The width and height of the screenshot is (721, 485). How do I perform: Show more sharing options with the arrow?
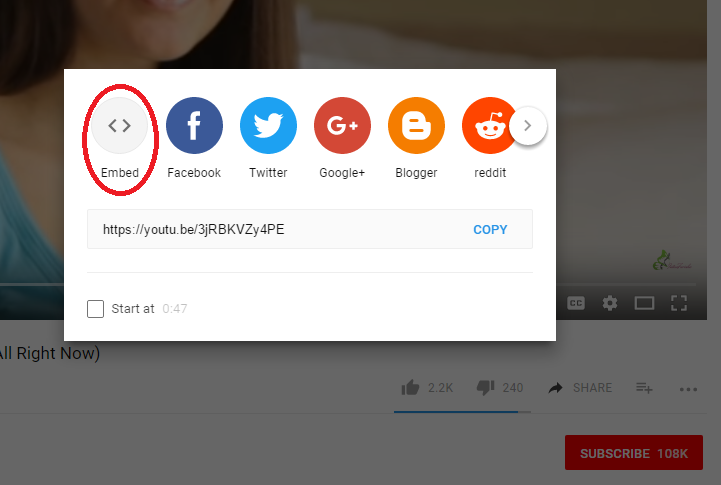tap(528, 126)
